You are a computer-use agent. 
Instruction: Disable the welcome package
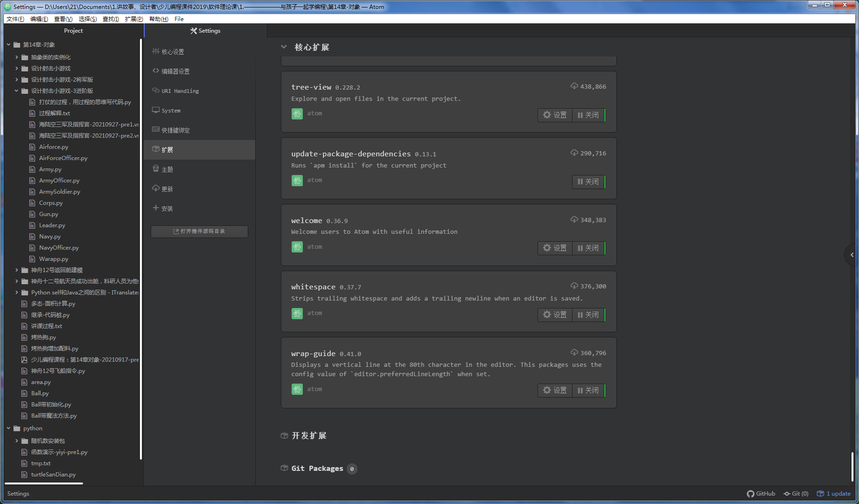(589, 248)
